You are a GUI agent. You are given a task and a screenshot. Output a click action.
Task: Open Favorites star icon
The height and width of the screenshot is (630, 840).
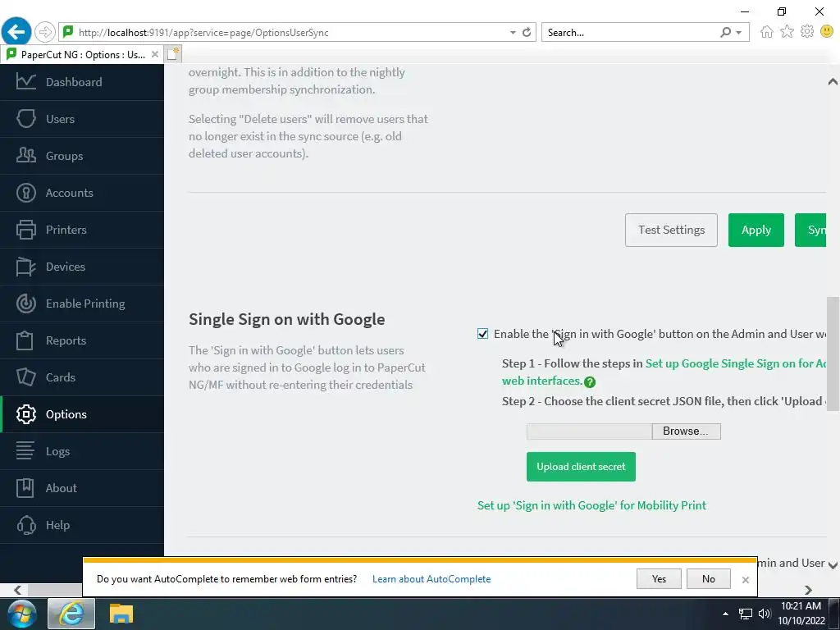(x=787, y=32)
